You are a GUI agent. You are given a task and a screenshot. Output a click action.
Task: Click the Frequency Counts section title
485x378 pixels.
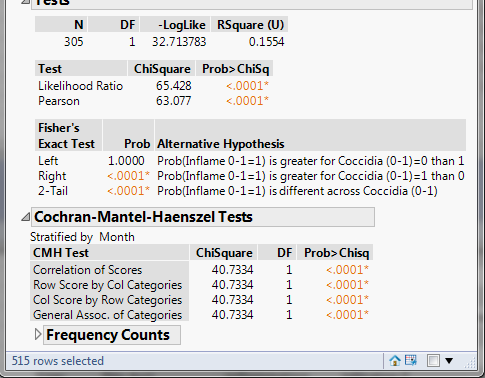coord(108,335)
